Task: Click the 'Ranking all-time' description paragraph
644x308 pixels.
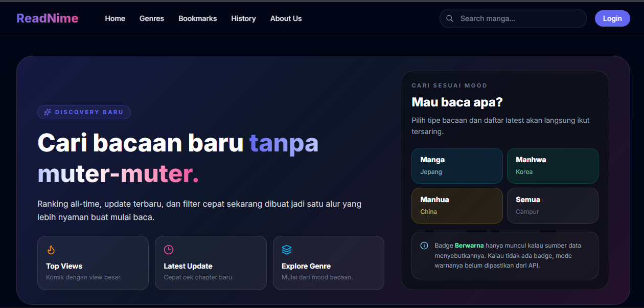Action: tap(199, 210)
